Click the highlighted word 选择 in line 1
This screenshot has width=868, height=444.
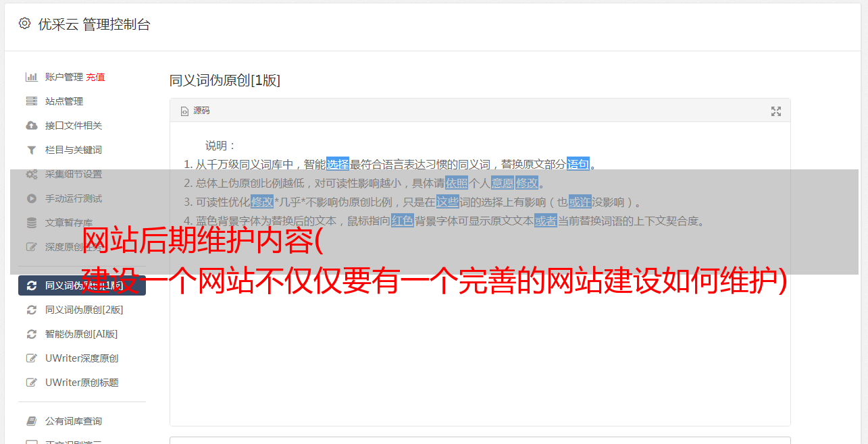pos(338,164)
